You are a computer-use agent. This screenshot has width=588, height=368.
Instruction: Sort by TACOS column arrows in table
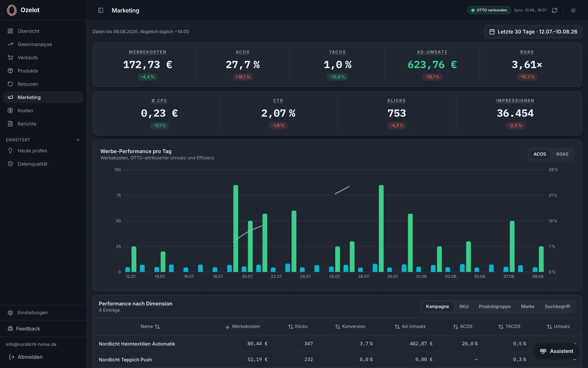(501, 327)
